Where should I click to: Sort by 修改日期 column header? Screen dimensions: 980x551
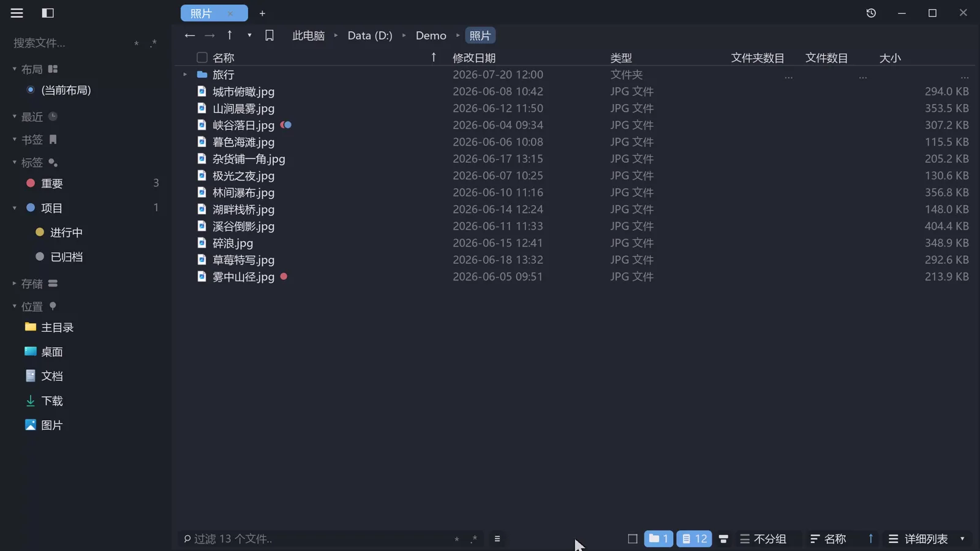tap(474, 58)
